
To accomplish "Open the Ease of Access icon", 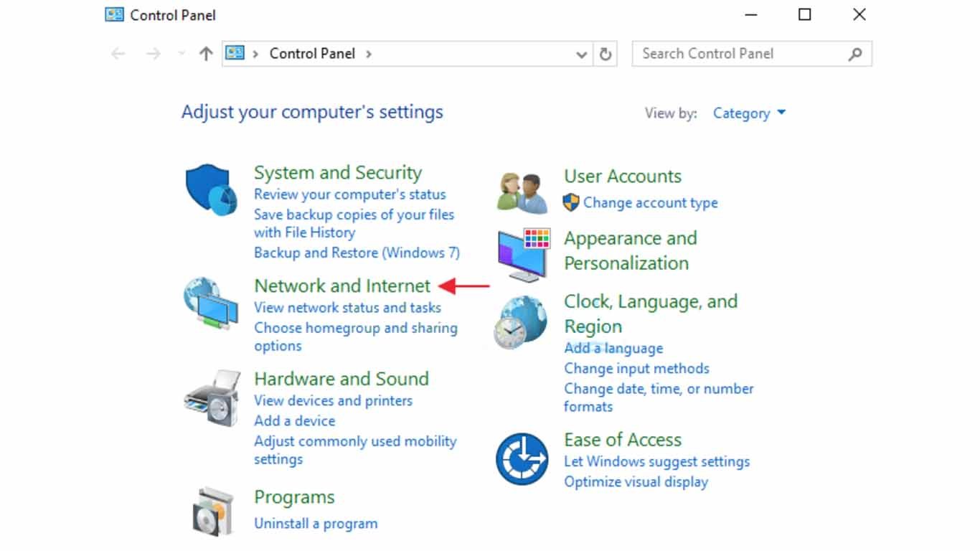I will coord(522,458).
